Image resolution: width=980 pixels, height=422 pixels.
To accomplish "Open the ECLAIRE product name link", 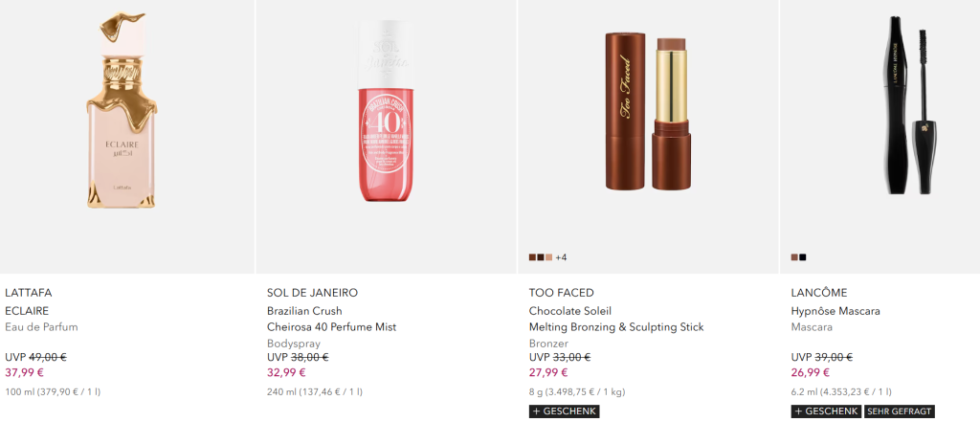I will [27, 311].
